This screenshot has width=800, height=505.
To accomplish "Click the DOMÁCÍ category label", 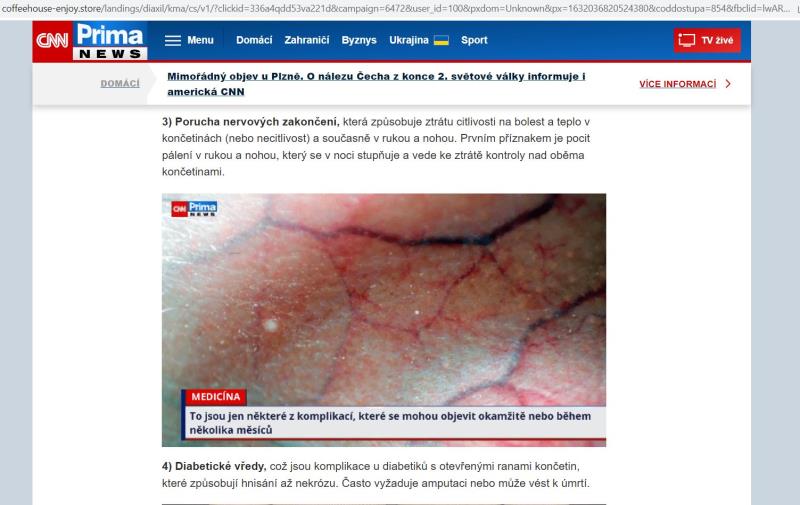I will pos(120,84).
